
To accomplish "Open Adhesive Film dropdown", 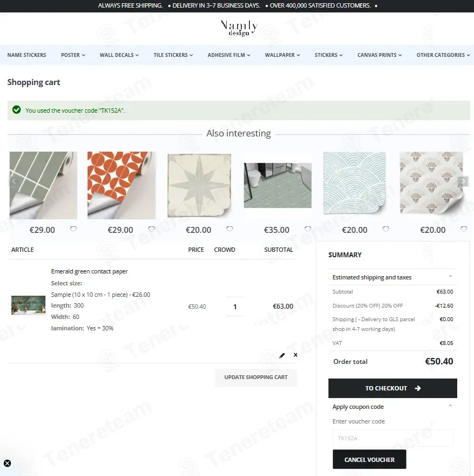I will (x=229, y=55).
